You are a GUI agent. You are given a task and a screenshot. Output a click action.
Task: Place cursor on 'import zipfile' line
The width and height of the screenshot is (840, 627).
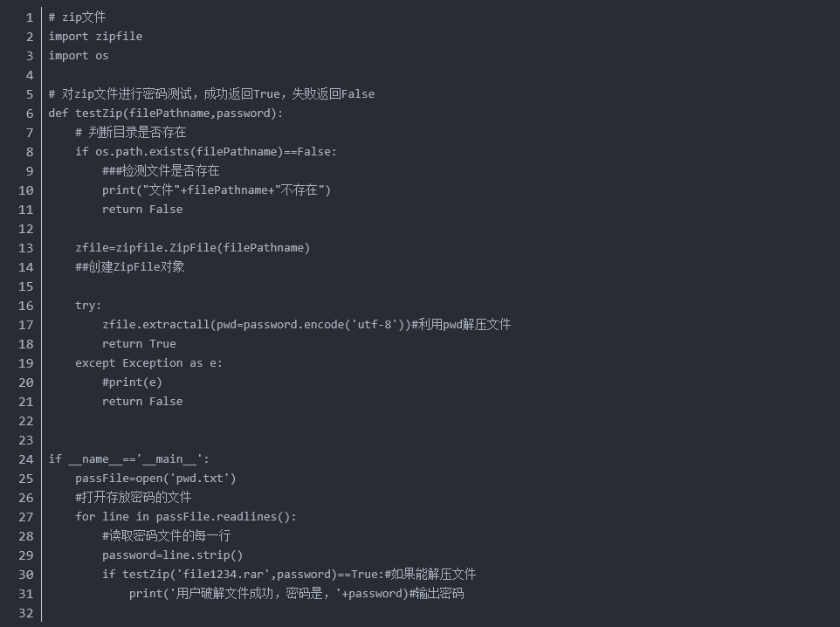point(95,37)
